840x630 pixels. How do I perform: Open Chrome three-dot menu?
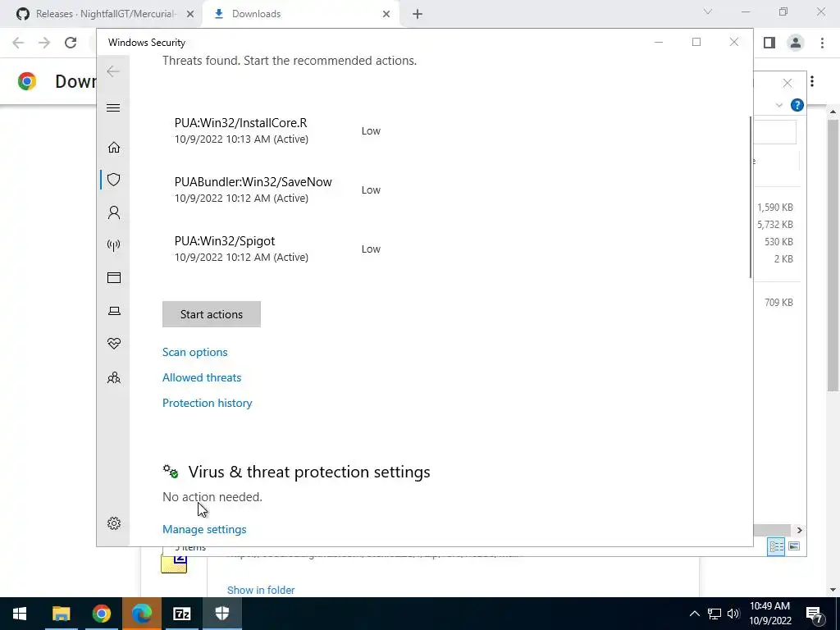(822, 43)
